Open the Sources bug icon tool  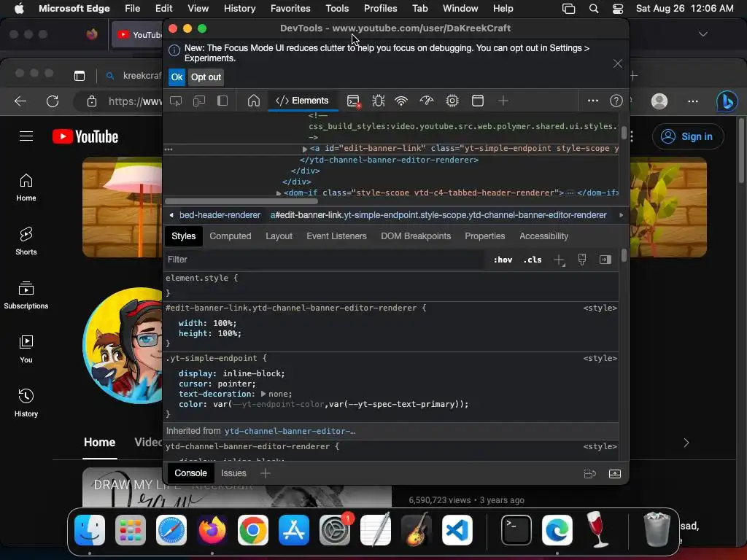379,101
